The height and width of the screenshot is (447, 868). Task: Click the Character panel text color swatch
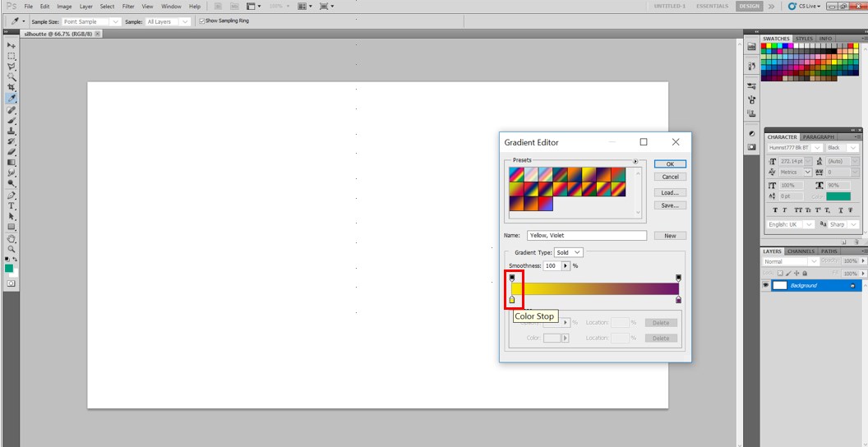pos(838,196)
